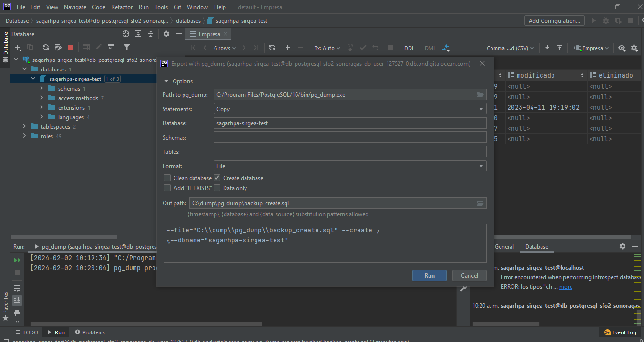Click Expand All in Database panel header

(138, 34)
